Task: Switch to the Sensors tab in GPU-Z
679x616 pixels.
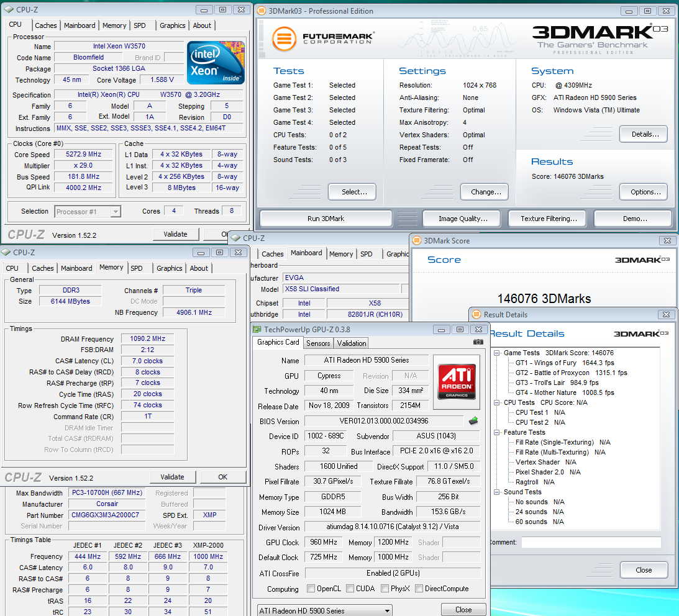Action: point(318,343)
